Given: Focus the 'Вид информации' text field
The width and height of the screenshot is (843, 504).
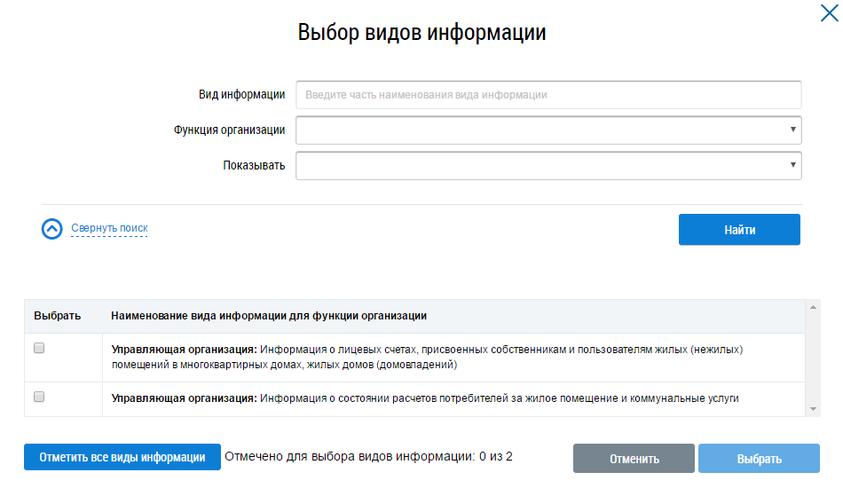Looking at the screenshot, I should 548,95.
